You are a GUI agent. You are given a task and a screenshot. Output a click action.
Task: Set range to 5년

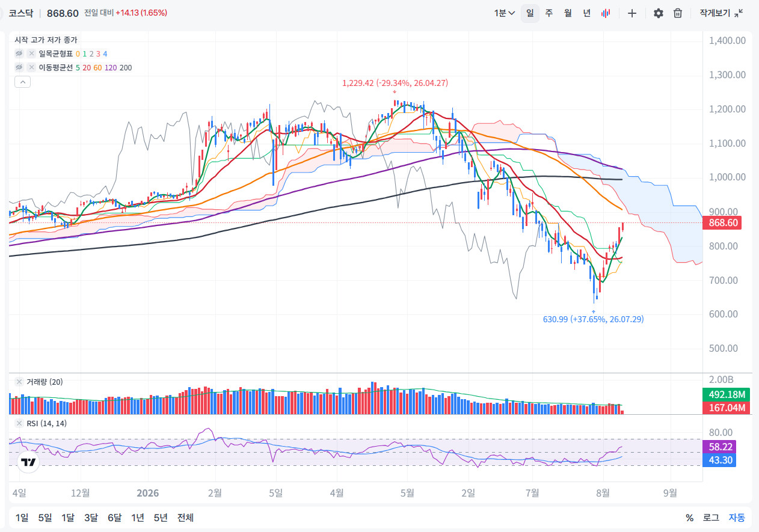(x=161, y=518)
